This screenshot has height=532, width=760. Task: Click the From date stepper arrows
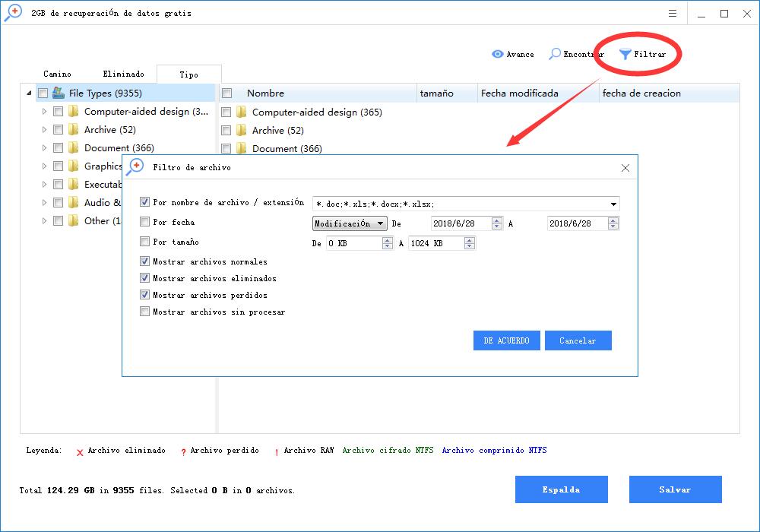pyautogui.click(x=497, y=223)
